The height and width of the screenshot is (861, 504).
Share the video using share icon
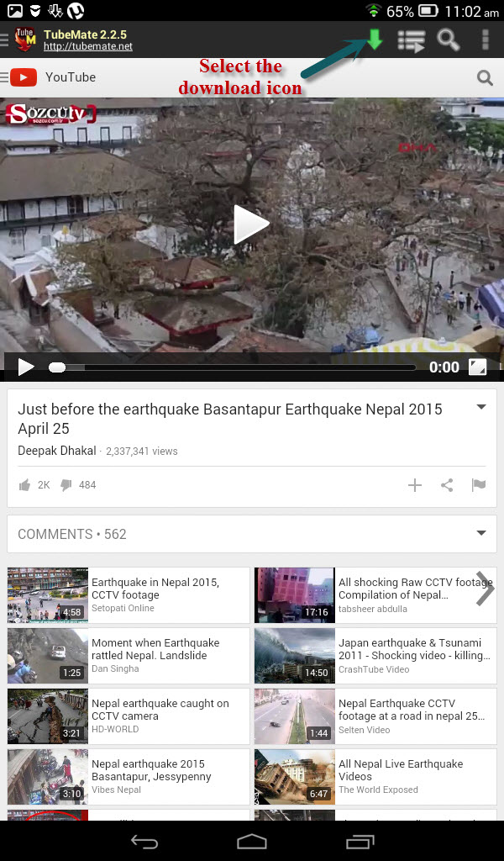click(447, 485)
